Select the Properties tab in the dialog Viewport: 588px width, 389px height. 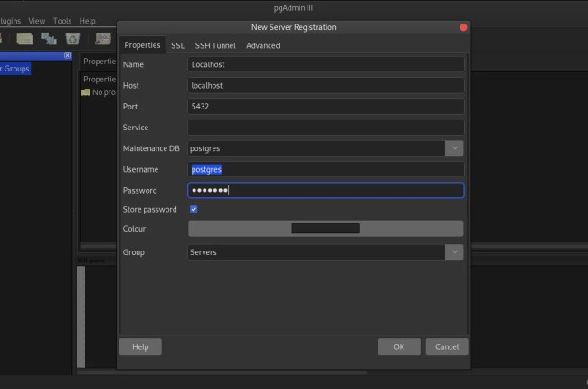142,45
